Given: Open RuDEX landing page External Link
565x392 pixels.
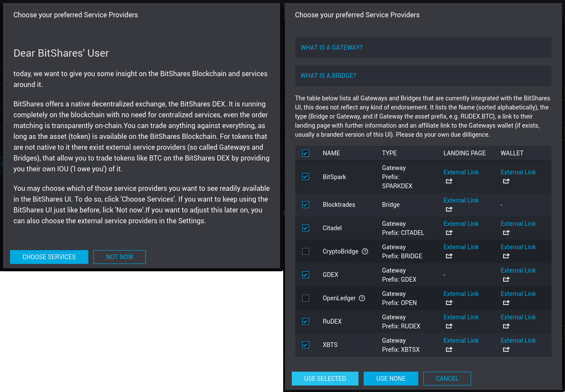Looking at the screenshot, I should tap(461, 317).
